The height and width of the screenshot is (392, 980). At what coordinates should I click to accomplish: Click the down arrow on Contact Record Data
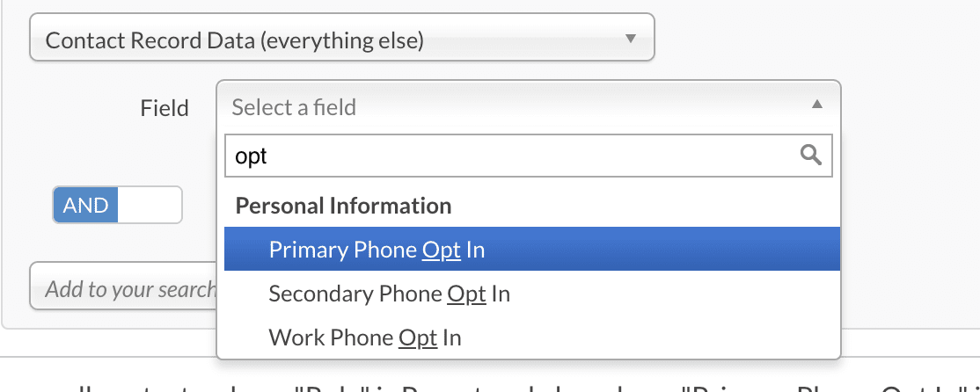point(630,40)
